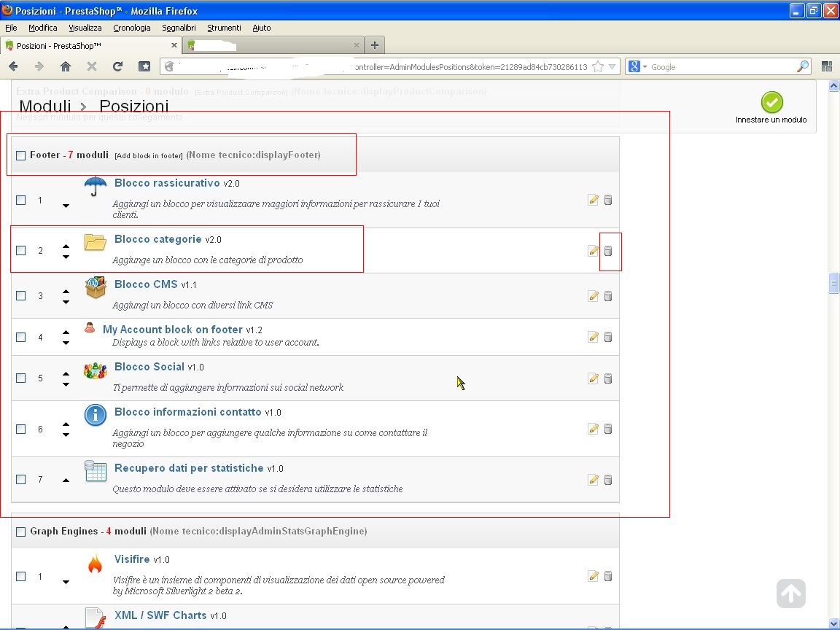This screenshot has width=840, height=630.
Task: Open the Blocco CMS module link
Action: click(x=146, y=284)
